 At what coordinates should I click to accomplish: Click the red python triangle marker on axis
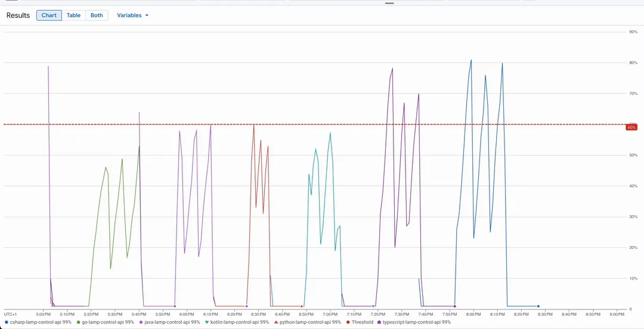pyautogui.click(x=302, y=306)
